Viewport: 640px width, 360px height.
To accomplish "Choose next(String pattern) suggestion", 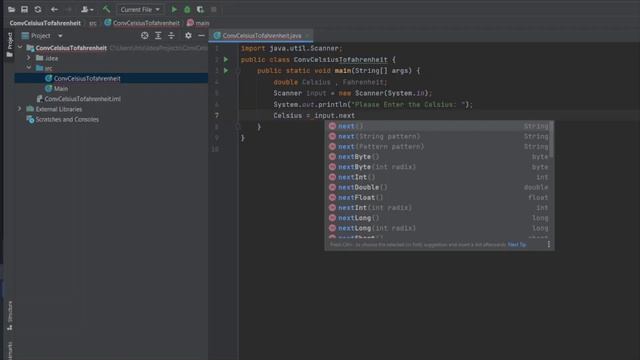I will [x=438, y=136].
